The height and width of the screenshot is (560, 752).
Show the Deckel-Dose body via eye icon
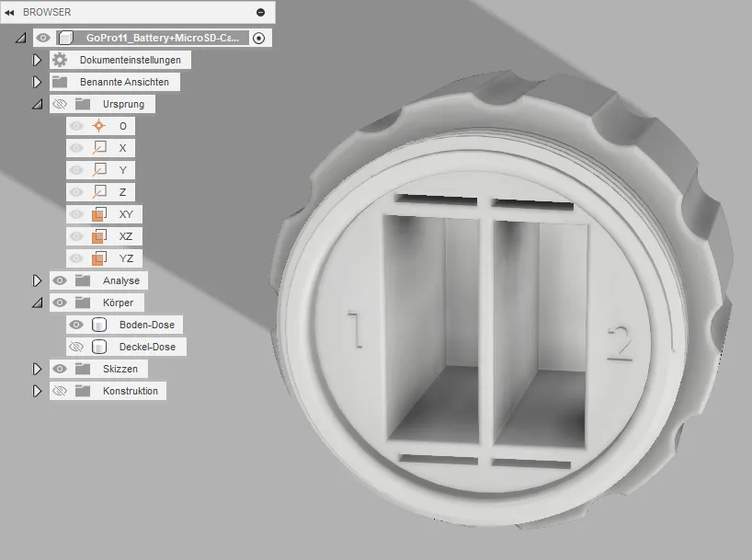pos(76,347)
